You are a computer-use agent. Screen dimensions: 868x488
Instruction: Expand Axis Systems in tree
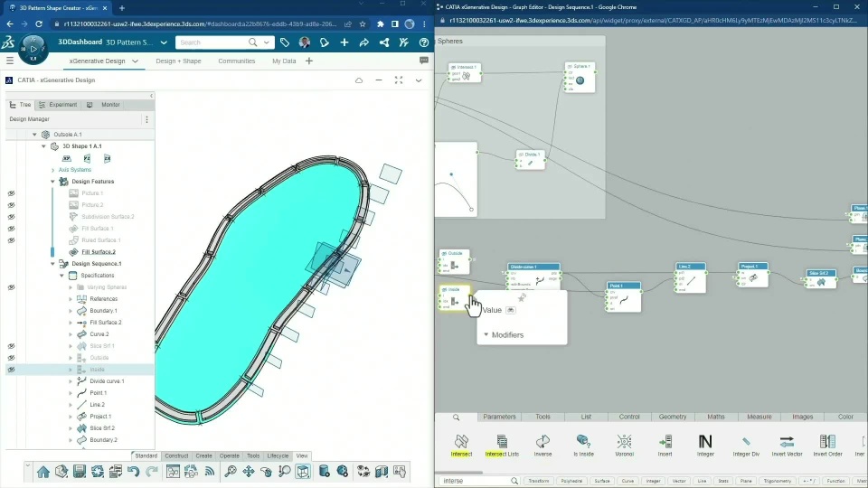click(53, 170)
